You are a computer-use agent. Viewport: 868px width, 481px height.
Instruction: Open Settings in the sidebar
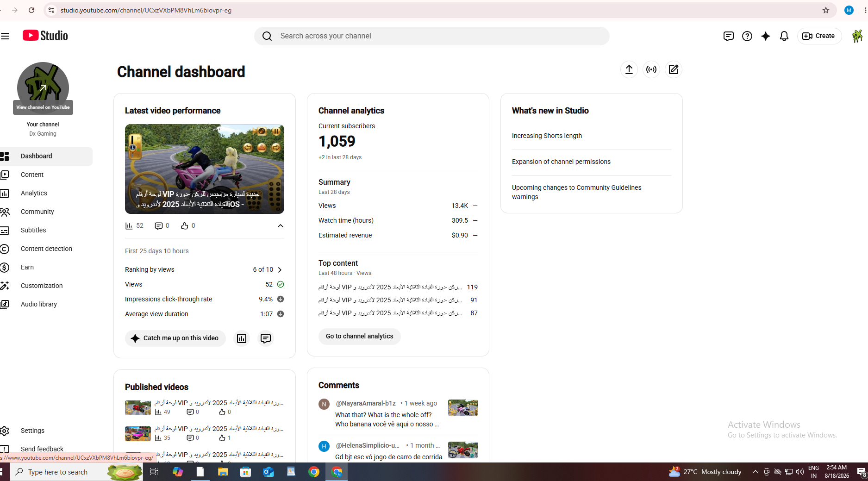[x=46, y=431]
